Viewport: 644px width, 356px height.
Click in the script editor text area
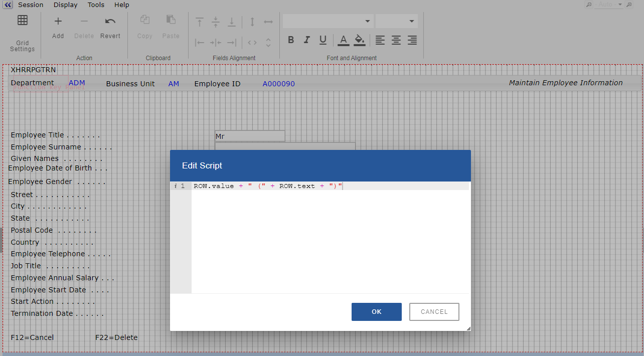(x=330, y=236)
